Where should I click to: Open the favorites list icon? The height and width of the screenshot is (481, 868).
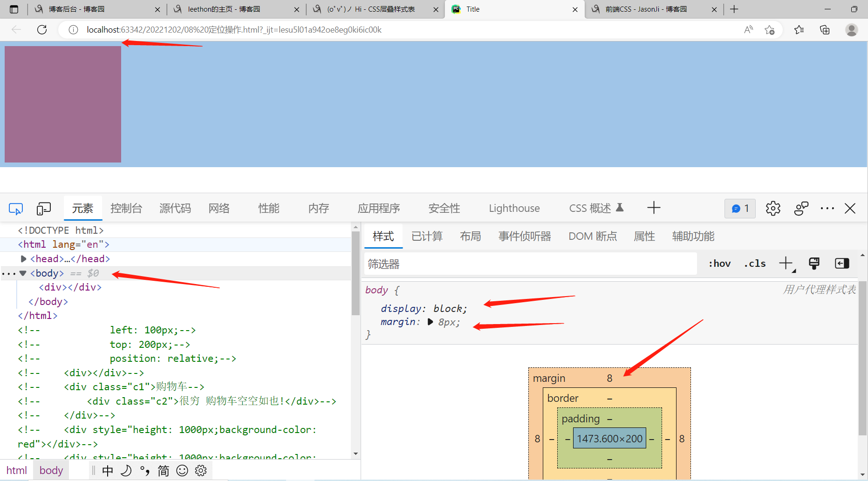point(799,30)
